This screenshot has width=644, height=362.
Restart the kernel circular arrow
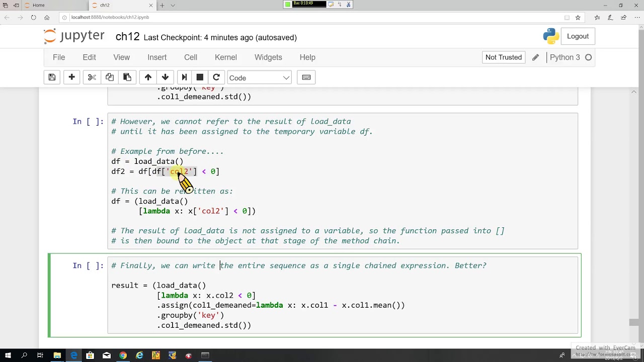tap(216, 77)
